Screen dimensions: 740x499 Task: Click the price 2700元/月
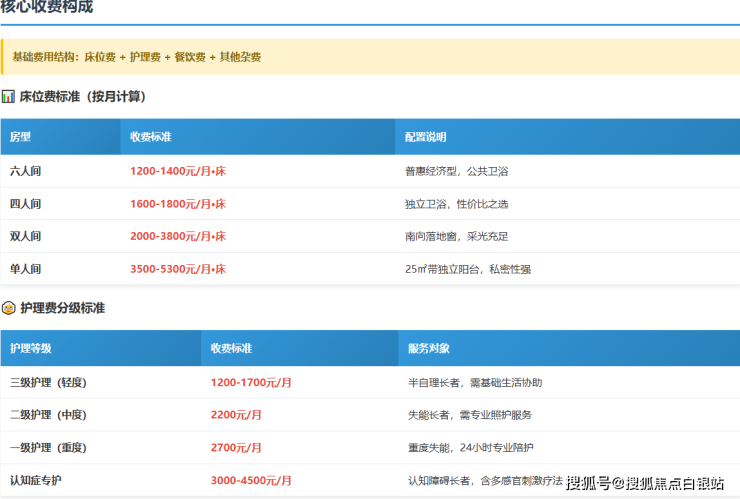pyautogui.click(x=236, y=448)
